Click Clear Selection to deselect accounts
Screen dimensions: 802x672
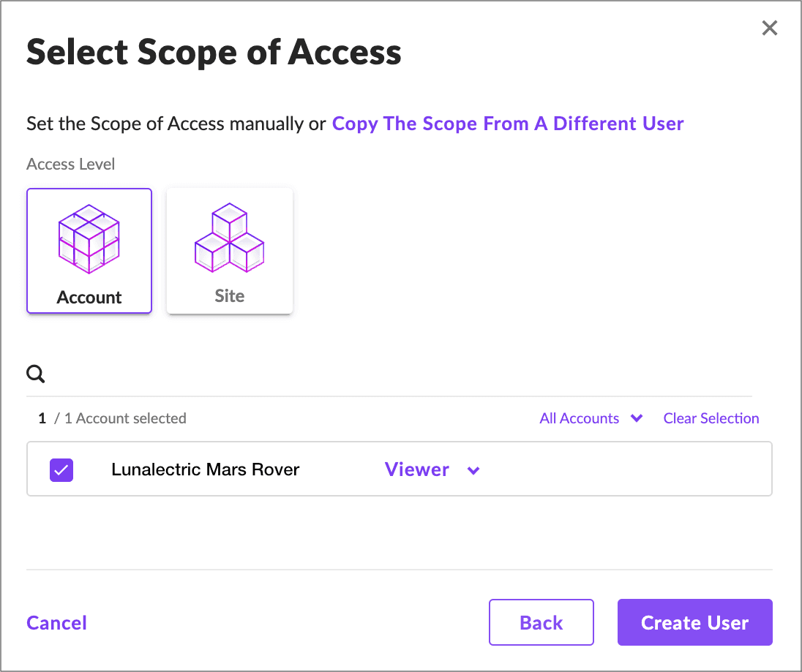711,418
